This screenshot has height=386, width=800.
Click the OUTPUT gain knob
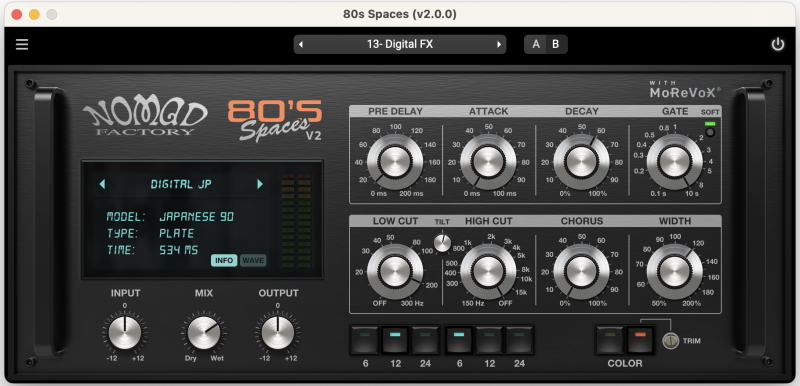point(278,332)
